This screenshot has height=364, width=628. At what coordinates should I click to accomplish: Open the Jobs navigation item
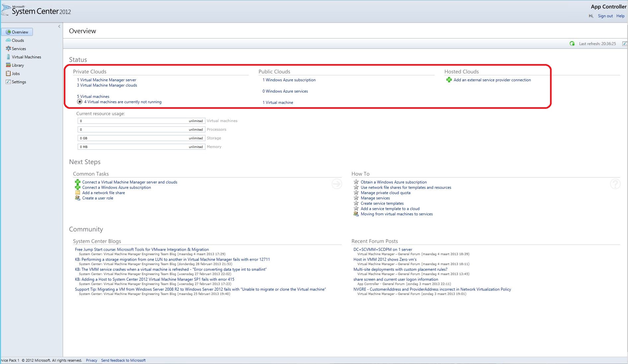[x=16, y=73]
